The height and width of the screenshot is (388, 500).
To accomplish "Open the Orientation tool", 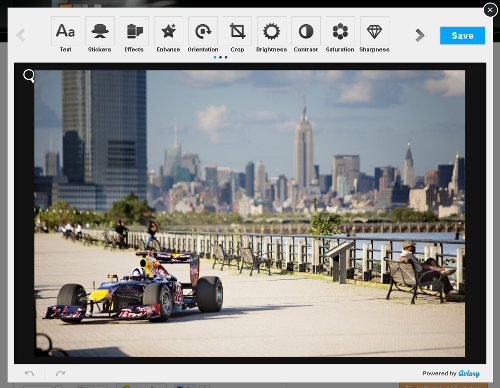I will tap(203, 35).
